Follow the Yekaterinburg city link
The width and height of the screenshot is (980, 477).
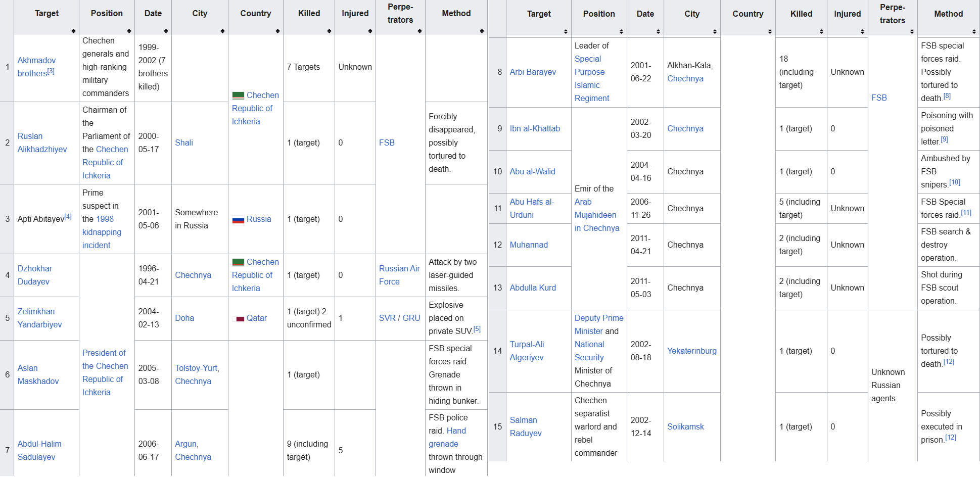coord(691,351)
